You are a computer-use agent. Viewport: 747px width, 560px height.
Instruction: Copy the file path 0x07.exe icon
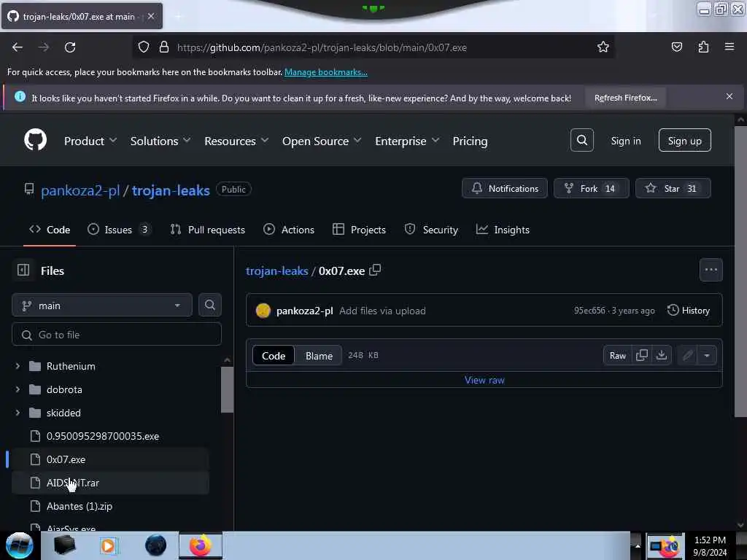[x=375, y=270]
